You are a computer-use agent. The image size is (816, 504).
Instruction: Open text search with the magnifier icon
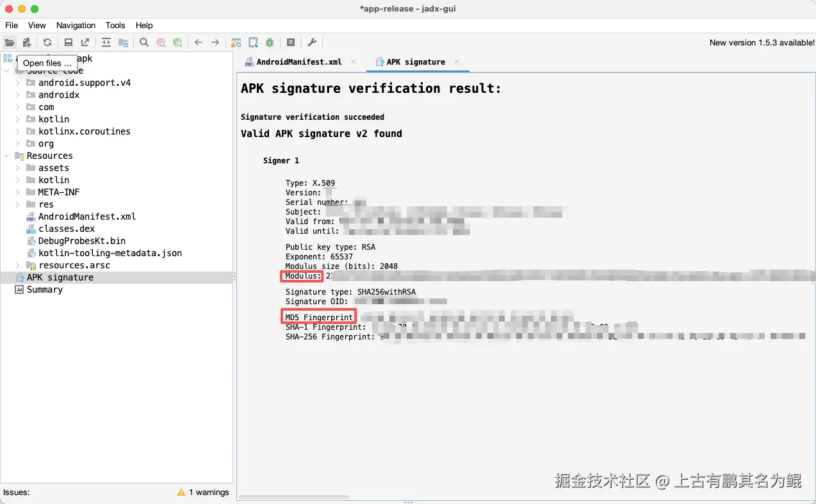coord(144,42)
